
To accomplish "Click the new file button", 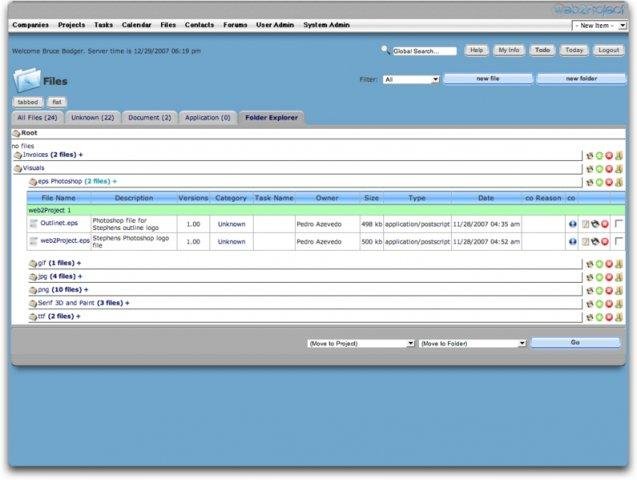I will (488, 78).
